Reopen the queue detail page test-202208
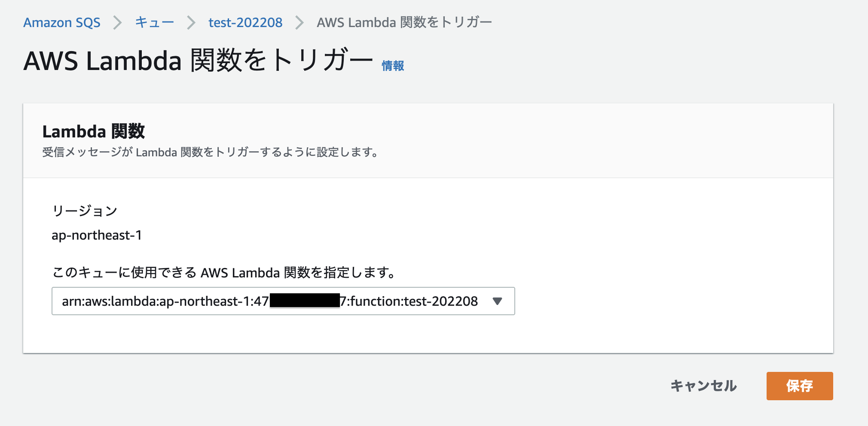This screenshot has width=868, height=426. [245, 22]
